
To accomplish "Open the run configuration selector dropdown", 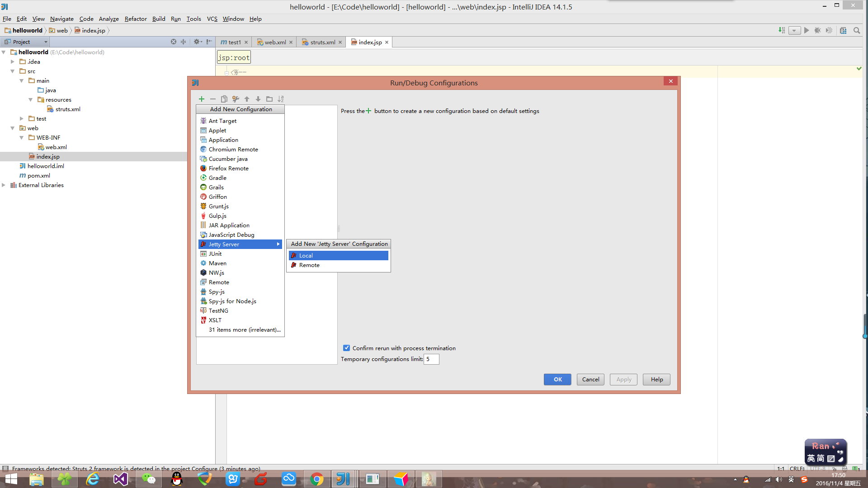I will pyautogui.click(x=794, y=30).
